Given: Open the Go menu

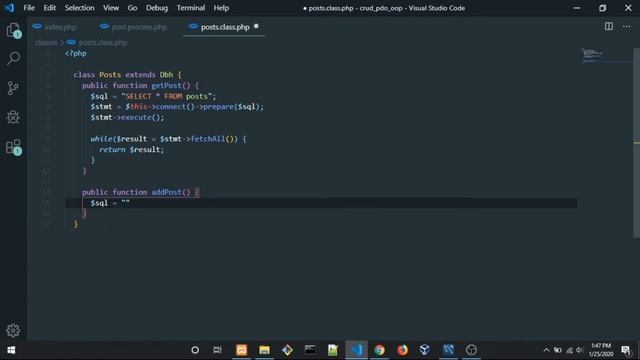Looking at the screenshot, I should pyautogui.click(x=132, y=8).
